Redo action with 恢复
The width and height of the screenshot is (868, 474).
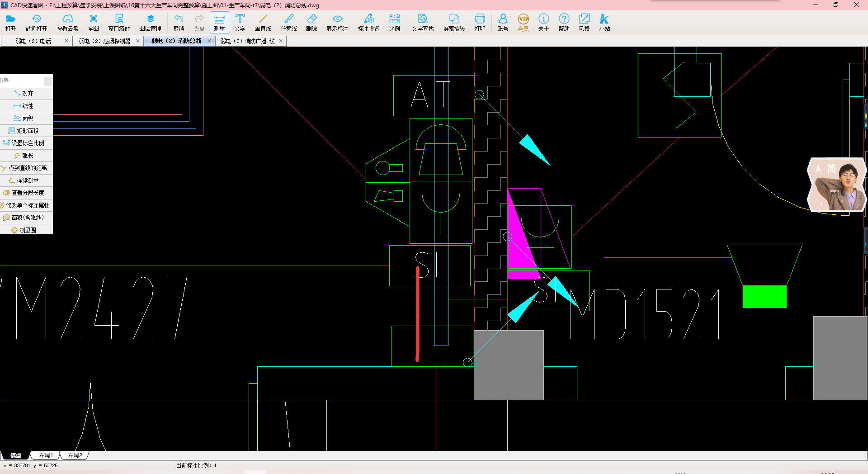[199, 22]
